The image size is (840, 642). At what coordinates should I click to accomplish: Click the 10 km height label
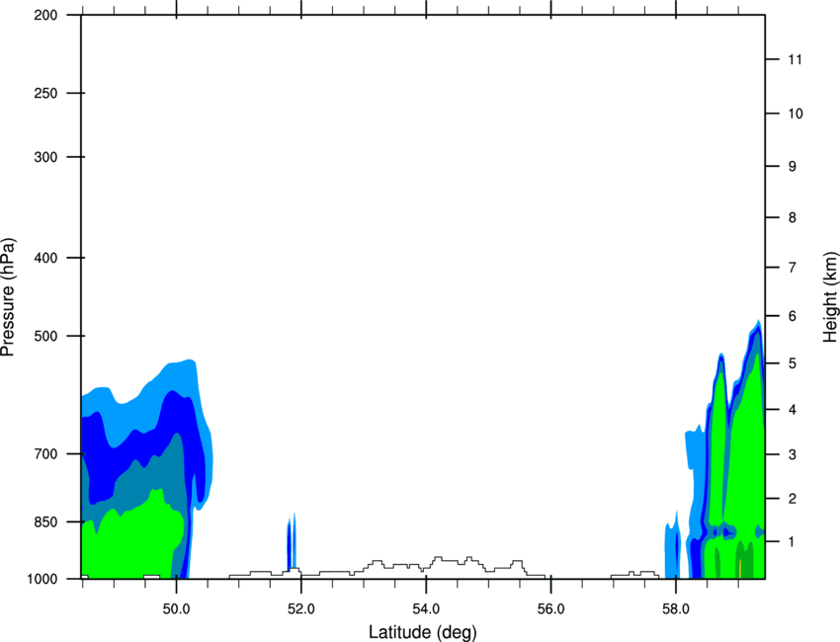click(x=796, y=114)
